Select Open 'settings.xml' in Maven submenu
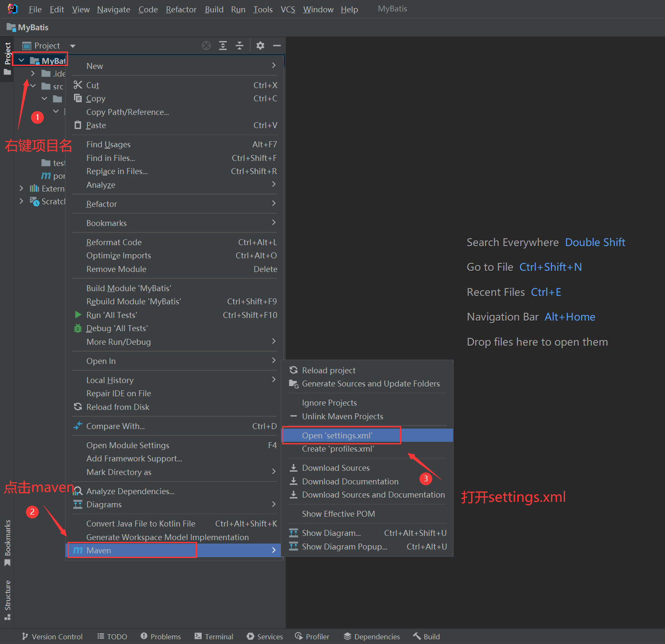The height and width of the screenshot is (644, 665). [368, 435]
